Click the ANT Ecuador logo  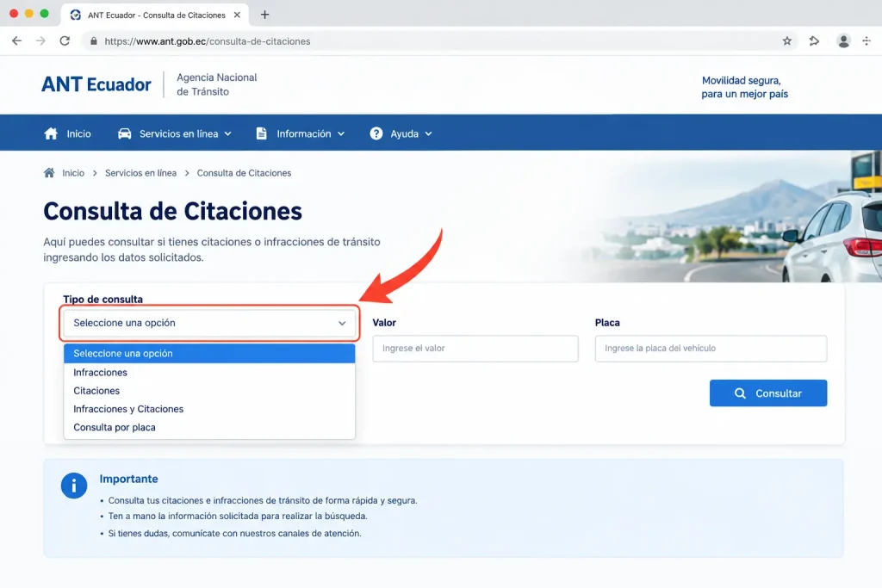click(96, 84)
